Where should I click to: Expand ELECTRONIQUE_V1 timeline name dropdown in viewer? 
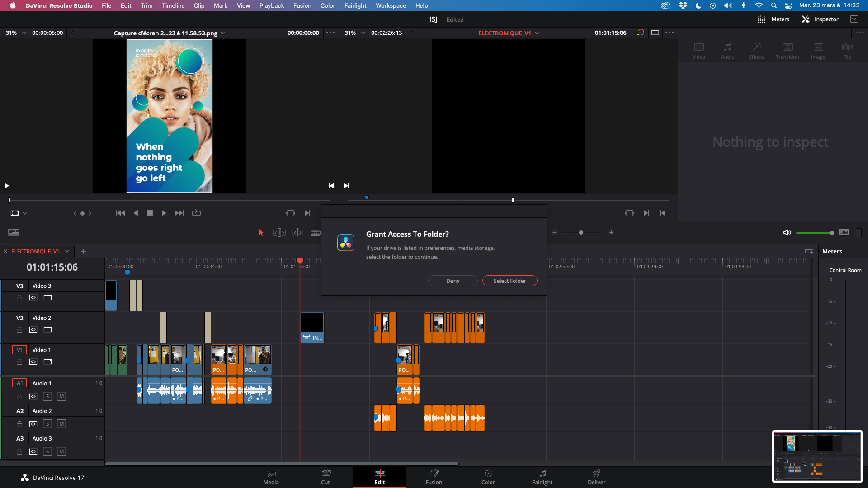(537, 33)
